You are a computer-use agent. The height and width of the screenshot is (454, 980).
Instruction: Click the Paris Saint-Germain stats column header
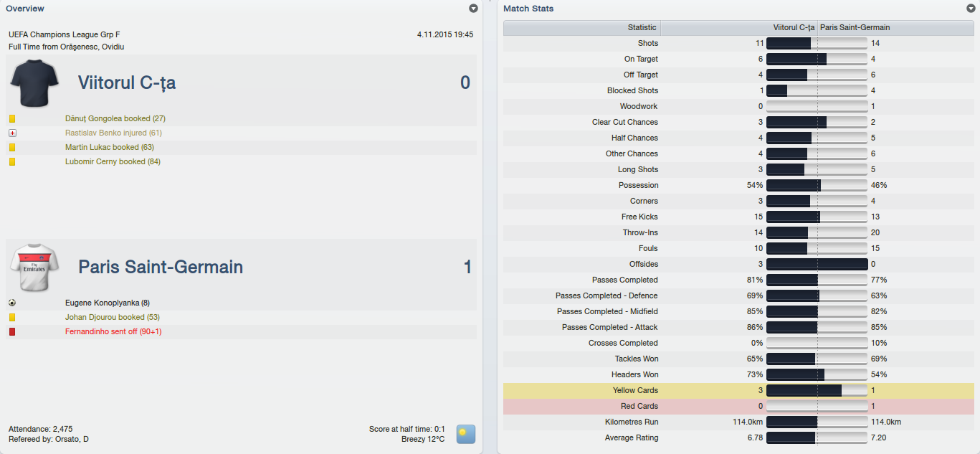click(x=855, y=27)
